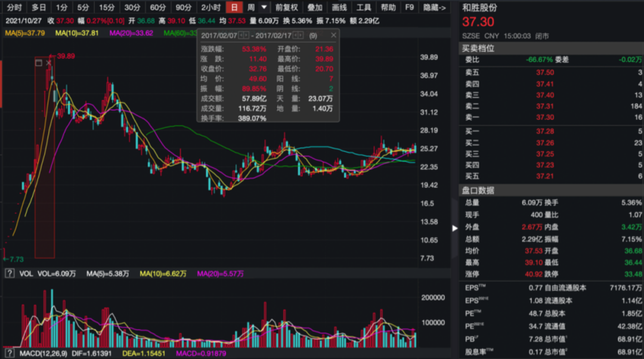Click the PE TTM 48.7 value
Viewport: 644px width, 359px height.
pyautogui.click(x=535, y=314)
